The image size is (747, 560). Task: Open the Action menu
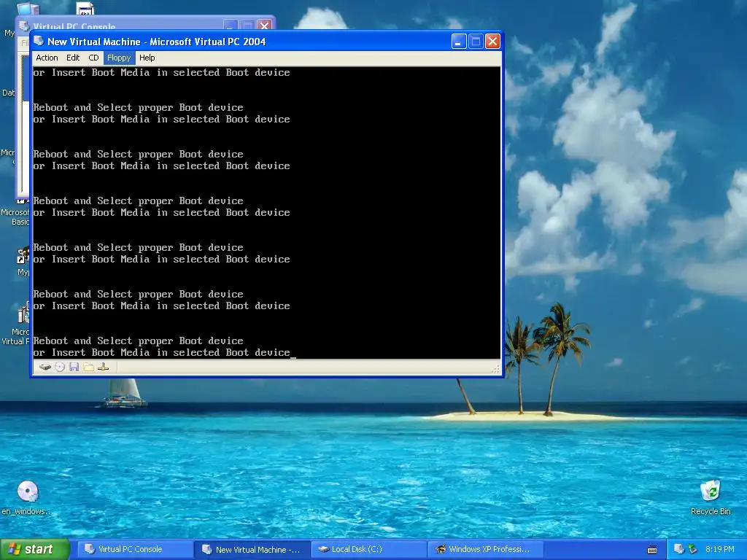[47, 58]
